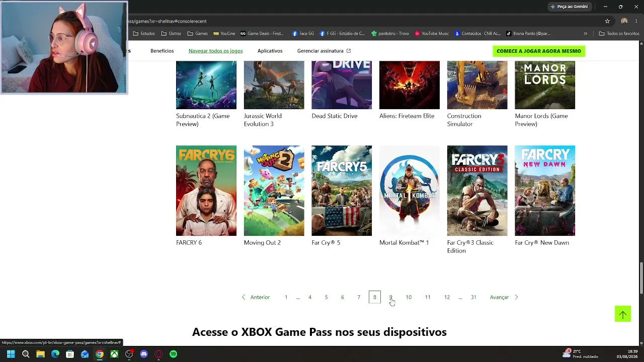Open OBS Studio from the taskbar
Image resolution: width=644 pixels, height=362 pixels.
click(129, 354)
